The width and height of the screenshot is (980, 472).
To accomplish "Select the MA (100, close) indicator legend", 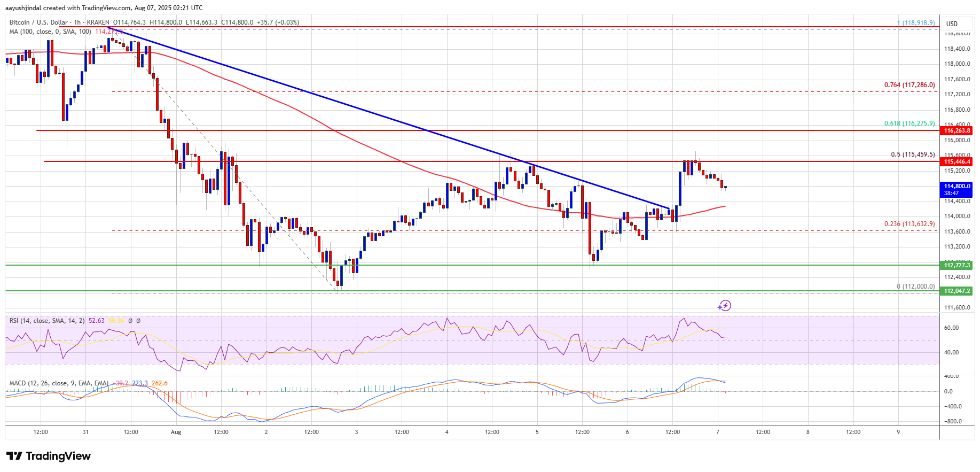I will pos(50,32).
